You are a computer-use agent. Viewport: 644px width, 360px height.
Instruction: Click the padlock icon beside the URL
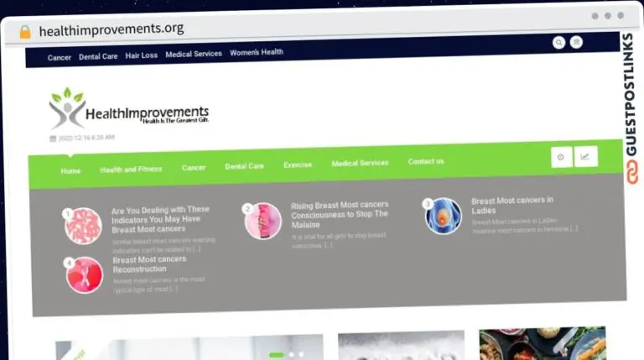point(25,32)
